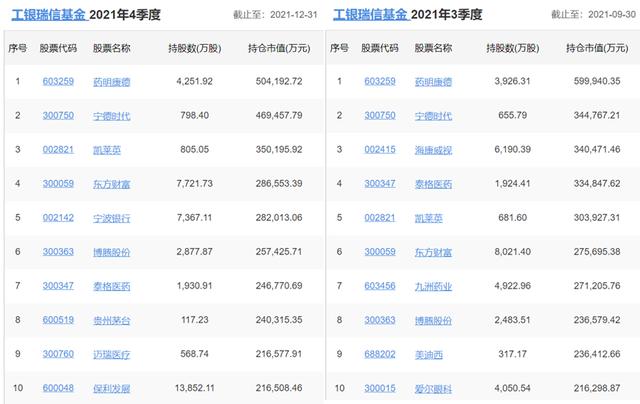Open 美迪西 stock name link
640x404 pixels.
[x=431, y=354]
